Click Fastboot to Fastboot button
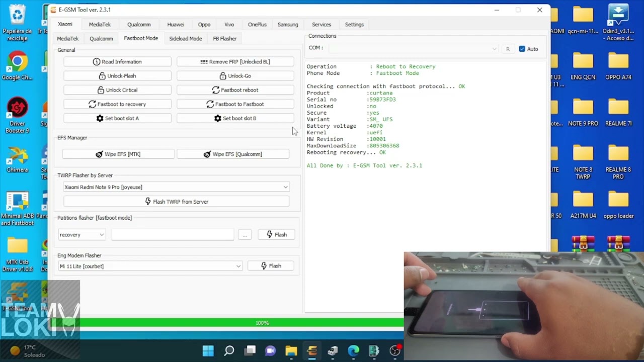Viewport: 644px width, 362px height. coord(235,104)
